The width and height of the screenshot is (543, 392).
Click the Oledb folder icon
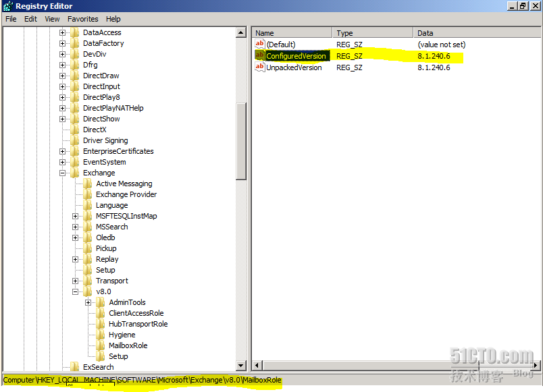[x=88, y=237]
